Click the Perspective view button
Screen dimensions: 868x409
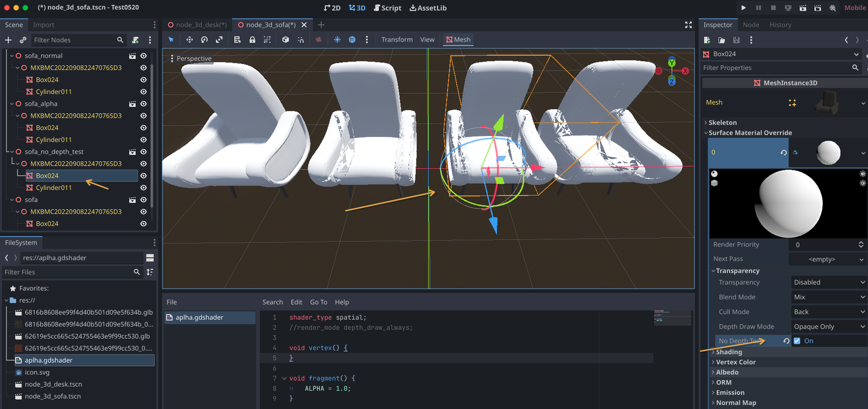click(191, 59)
